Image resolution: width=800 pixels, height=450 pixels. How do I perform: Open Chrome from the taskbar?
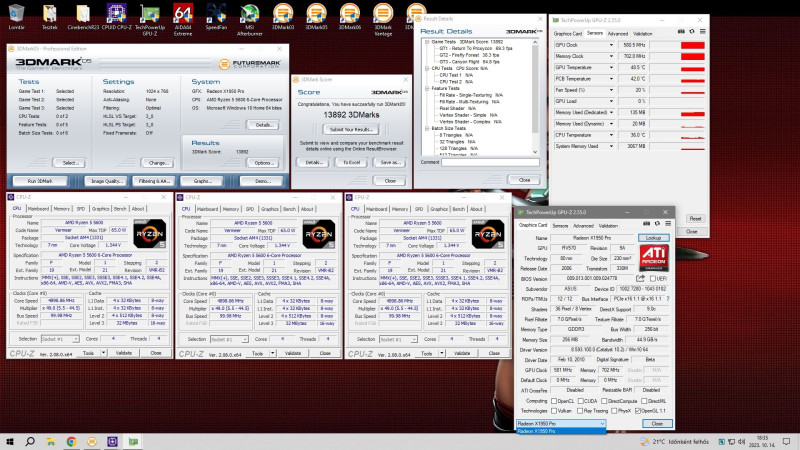pos(71,441)
